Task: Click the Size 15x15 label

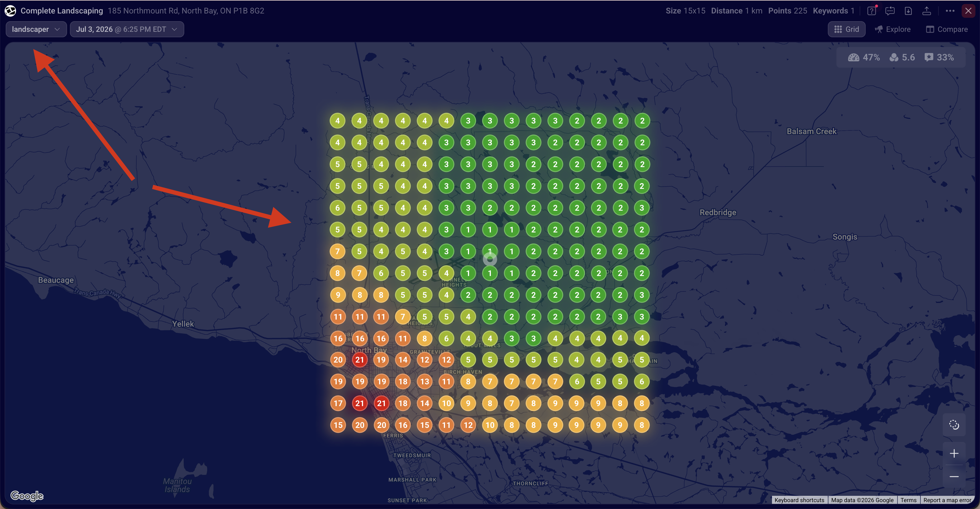Action: (685, 11)
